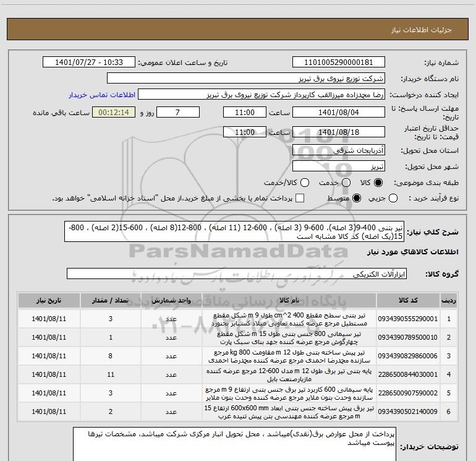
Task: Select item code 0934390789500010
Action: click(x=408, y=337)
